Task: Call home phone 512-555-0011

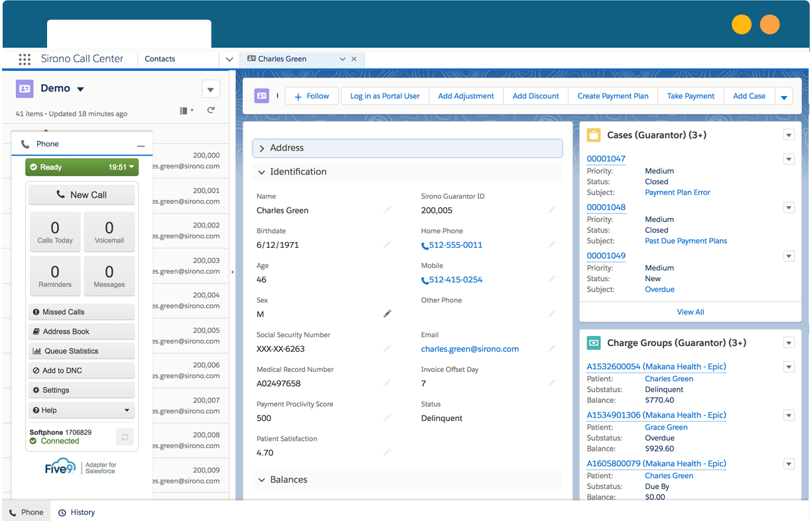Action: 455,245
